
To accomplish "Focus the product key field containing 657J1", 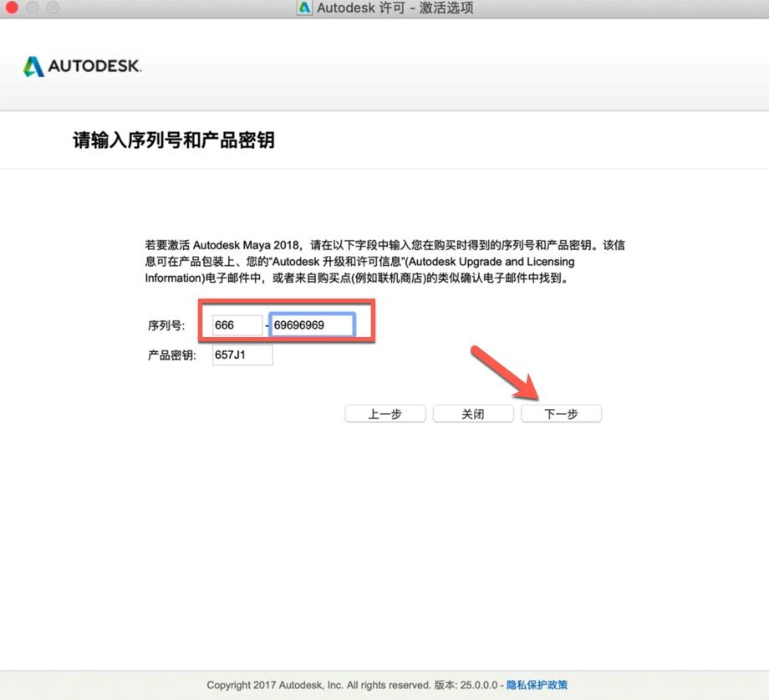I will coord(242,355).
